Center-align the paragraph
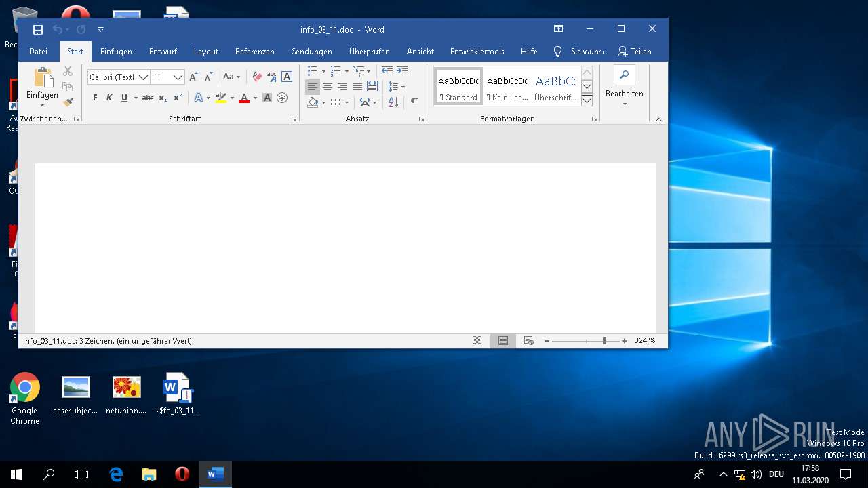The height and width of the screenshot is (488, 868). coord(328,87)
